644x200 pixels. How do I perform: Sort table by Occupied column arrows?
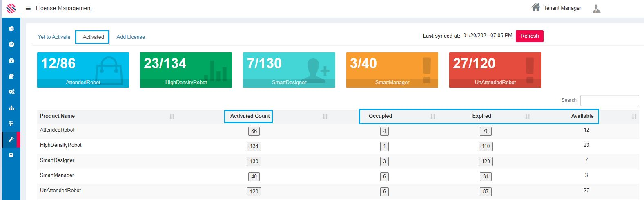pos(433,117)
